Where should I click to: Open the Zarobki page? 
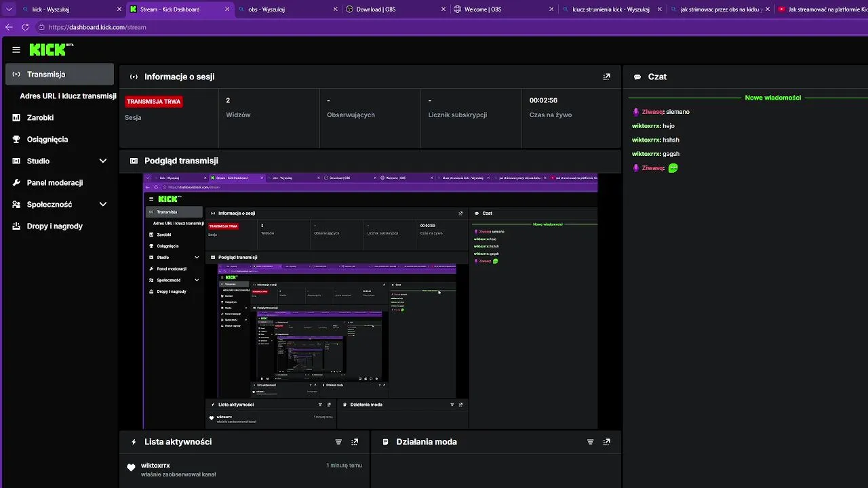pyautogui.click(x=60, y=117)
